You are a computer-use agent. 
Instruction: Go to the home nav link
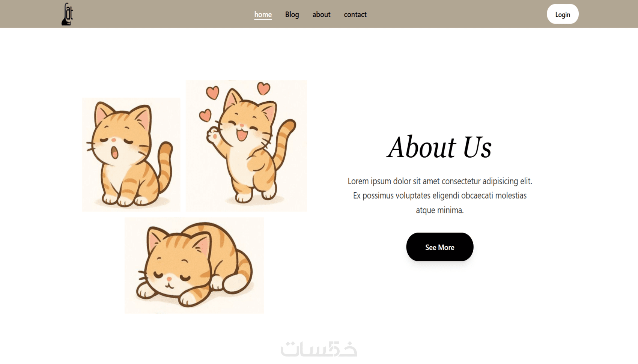click(263, 15)
